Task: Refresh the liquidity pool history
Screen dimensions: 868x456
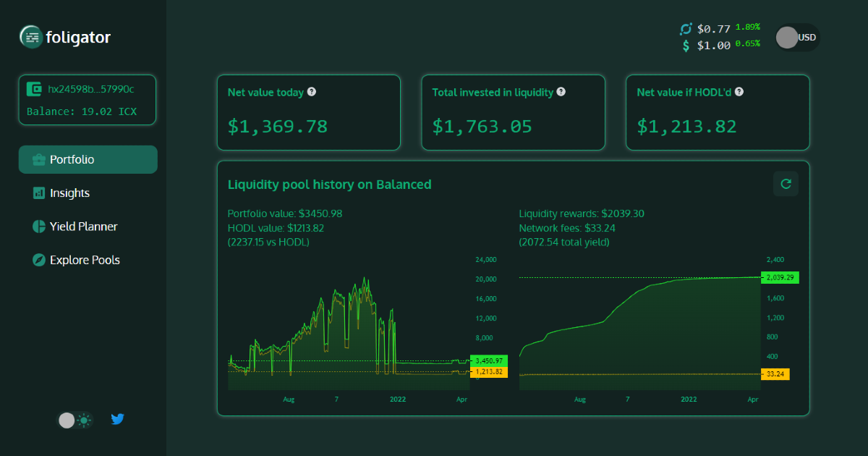Action: coord(786,184)
